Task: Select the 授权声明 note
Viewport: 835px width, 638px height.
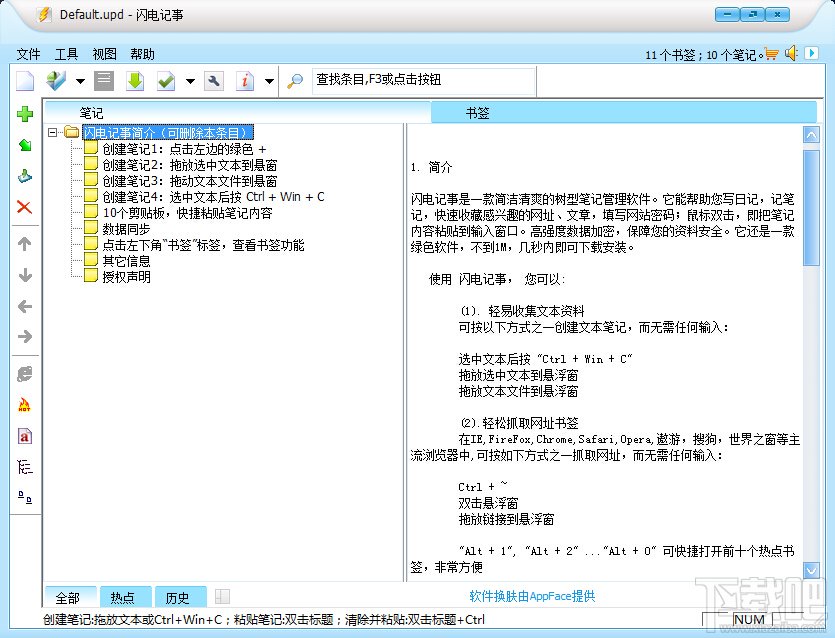Action: pyautogui.click(x=126, y=277)
